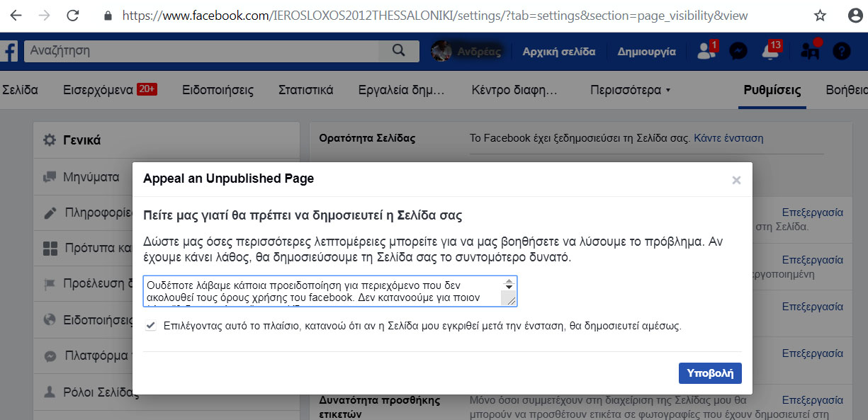Open notifications bell with badge 13
Viewport: 868px width, 420px height.
[x=771, y=51]
